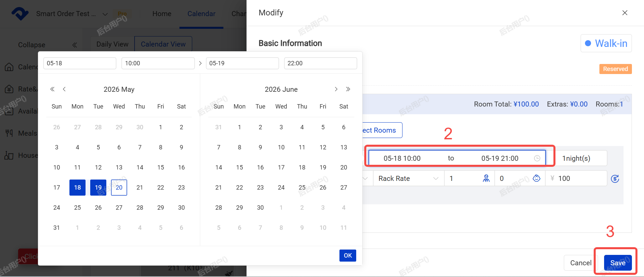Click the stay date range field
Viewport: 644px width, 277px height.
click(457, 158)
